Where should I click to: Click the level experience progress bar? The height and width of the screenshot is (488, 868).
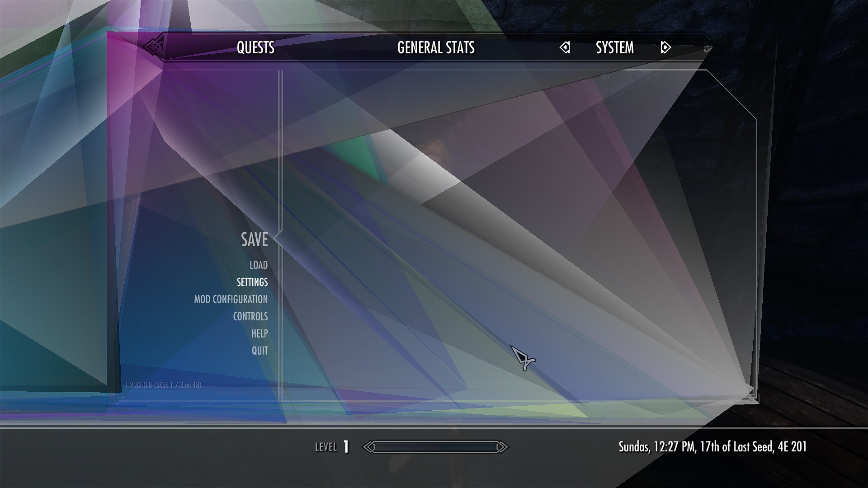pos(436,447)
